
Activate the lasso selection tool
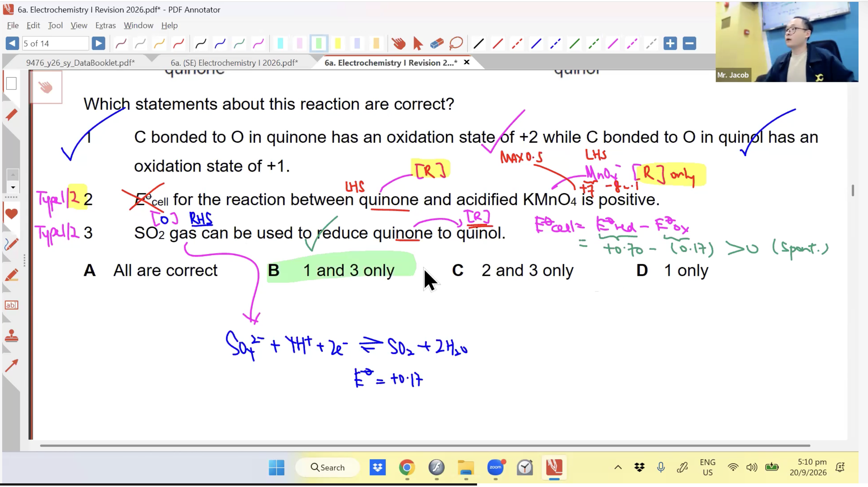[x=456, y=44]
